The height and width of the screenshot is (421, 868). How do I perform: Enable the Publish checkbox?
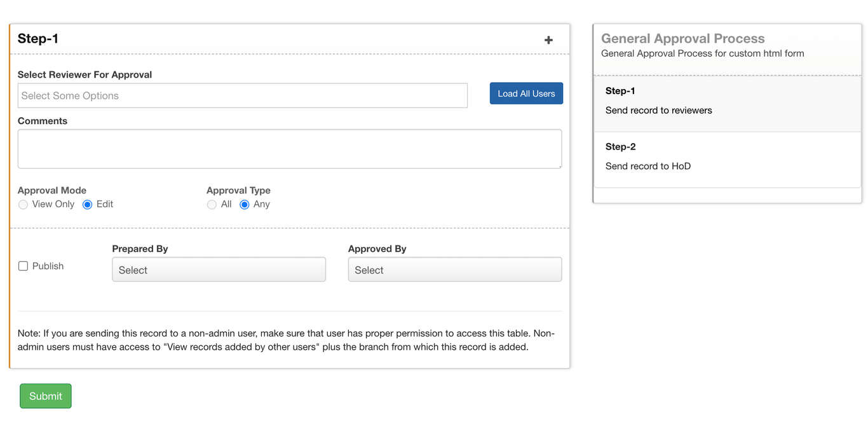tap(24, 266)
